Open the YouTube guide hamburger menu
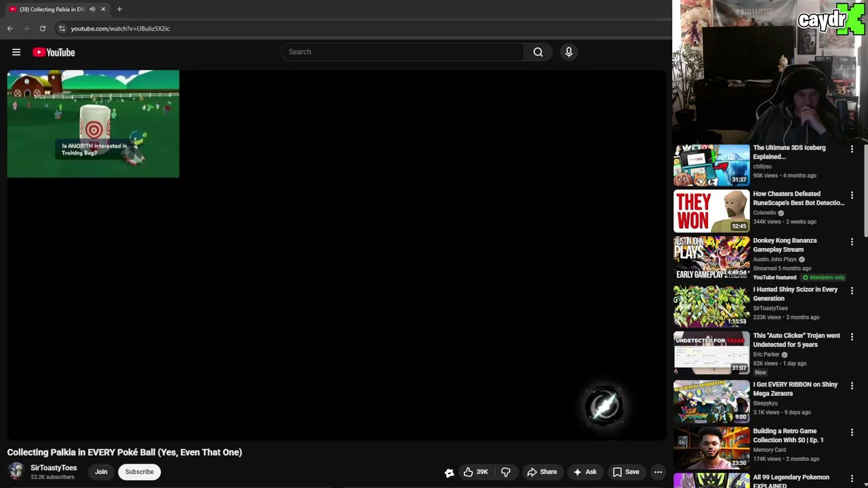This screenshot has height=488, width=868. tap(16, 52)
